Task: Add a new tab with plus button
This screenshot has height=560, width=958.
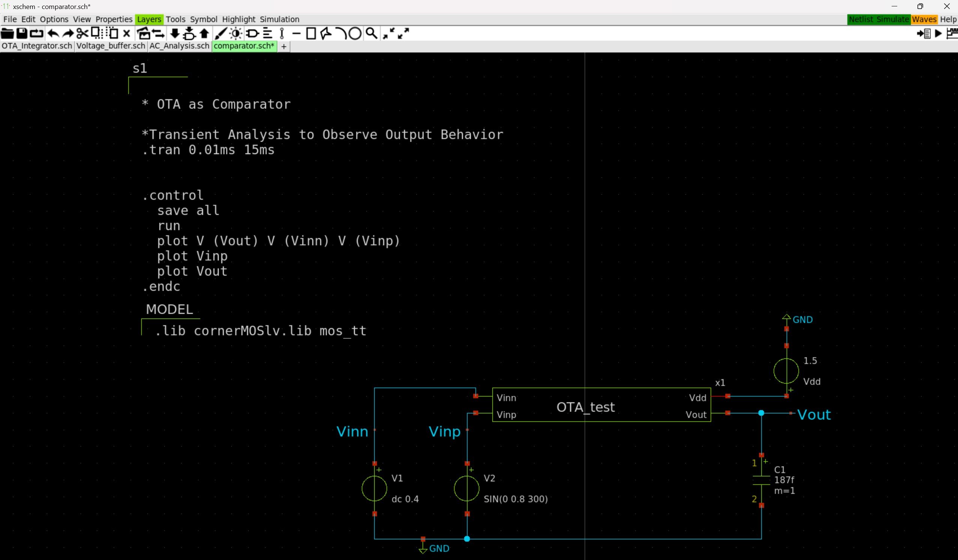Action: click(284, 46)
